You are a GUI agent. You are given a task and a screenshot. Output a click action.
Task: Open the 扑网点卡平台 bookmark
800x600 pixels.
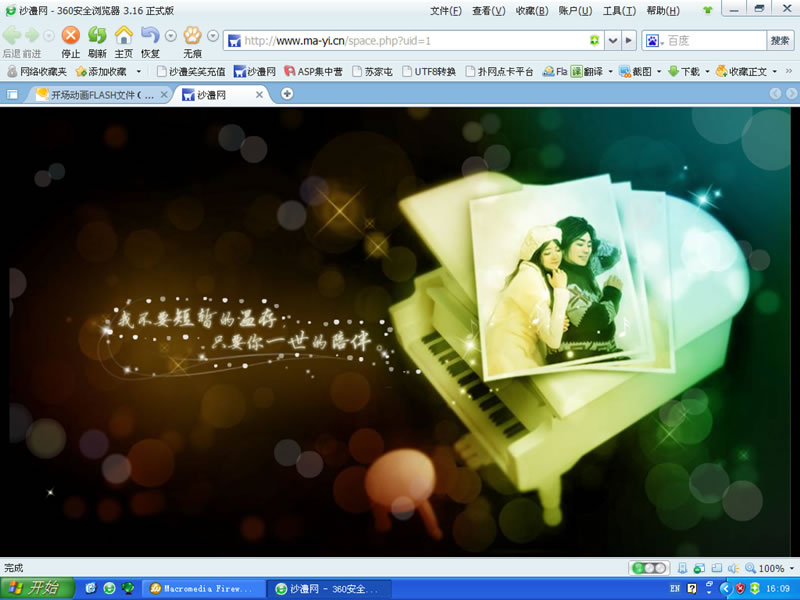point(499,72)
